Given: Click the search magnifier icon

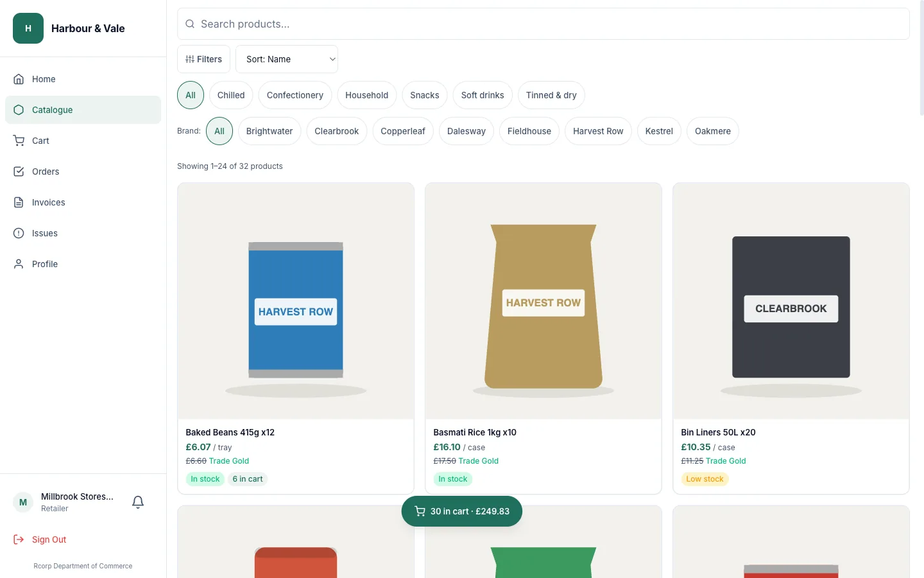Looking at the screenshot, I should coord(190,24).
